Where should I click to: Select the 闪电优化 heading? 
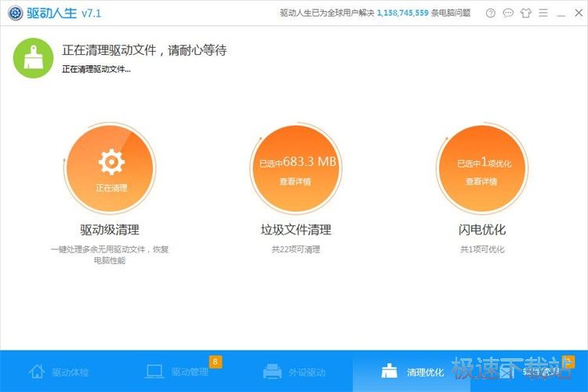(x=482, y=230)
